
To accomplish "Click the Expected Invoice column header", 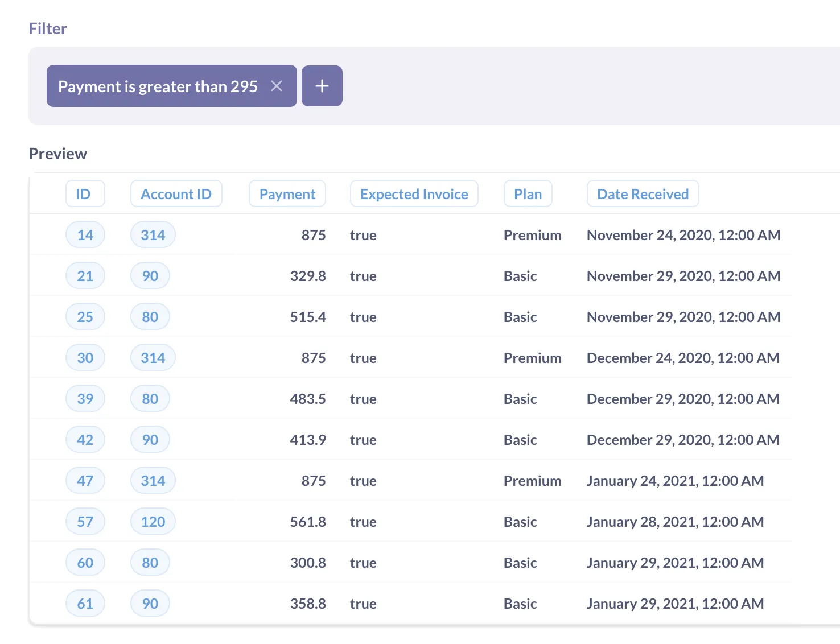I will pyautogui.click(x=414, y=194).
